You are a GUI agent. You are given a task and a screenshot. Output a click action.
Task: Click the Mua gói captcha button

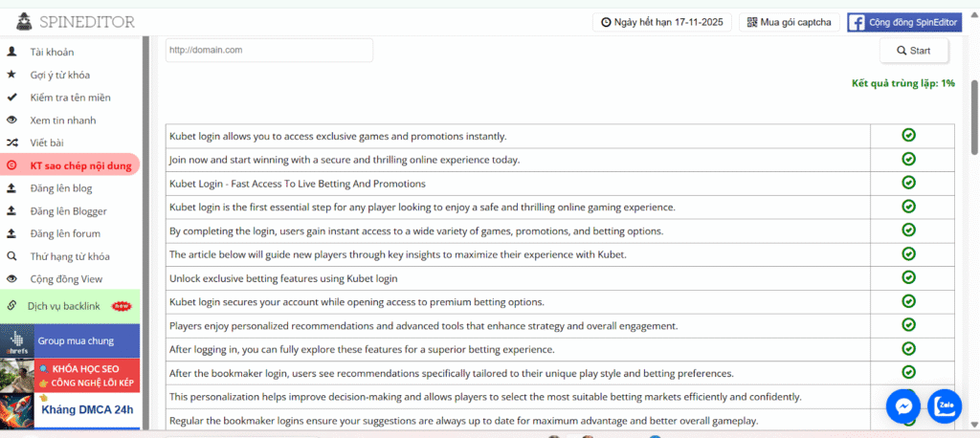[x=790, y=22]
